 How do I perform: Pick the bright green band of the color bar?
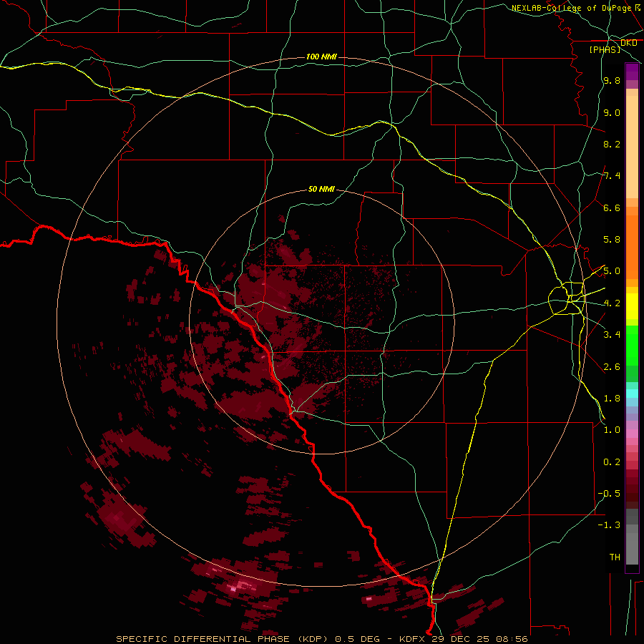coord(632,346)
